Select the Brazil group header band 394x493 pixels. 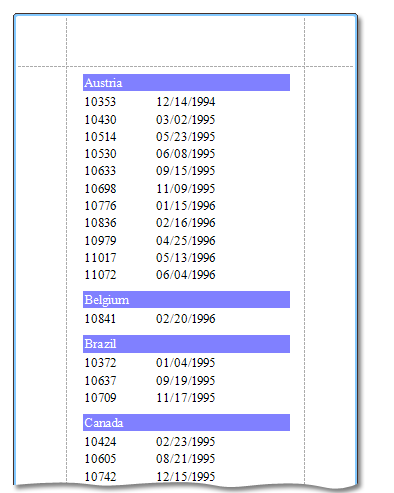coord(186,344)
